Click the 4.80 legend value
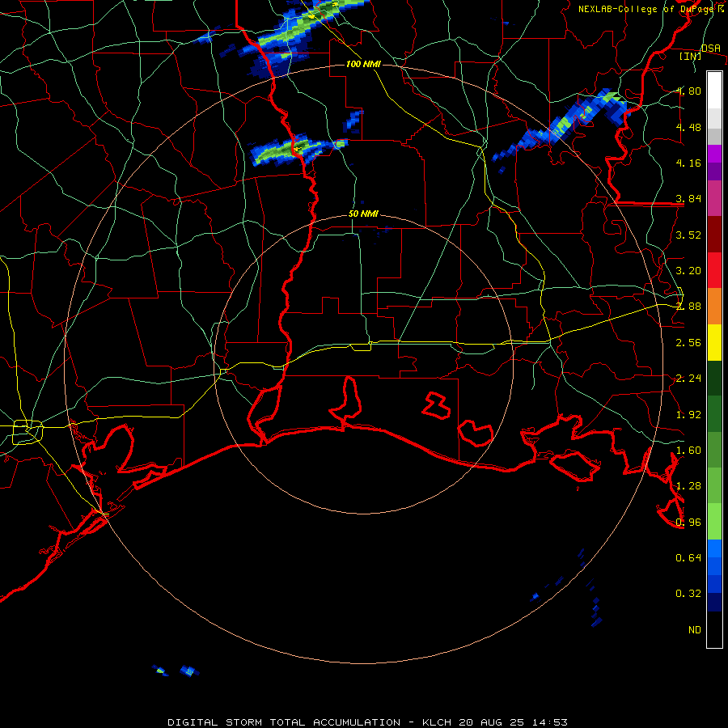This screenshot has height=728, width=728. tap(688, 91)
